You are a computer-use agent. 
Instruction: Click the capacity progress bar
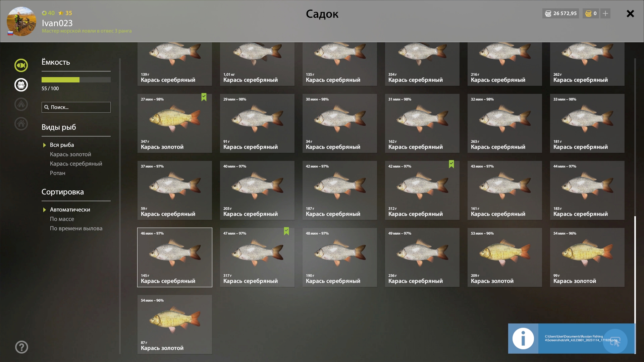coord(76,80)
